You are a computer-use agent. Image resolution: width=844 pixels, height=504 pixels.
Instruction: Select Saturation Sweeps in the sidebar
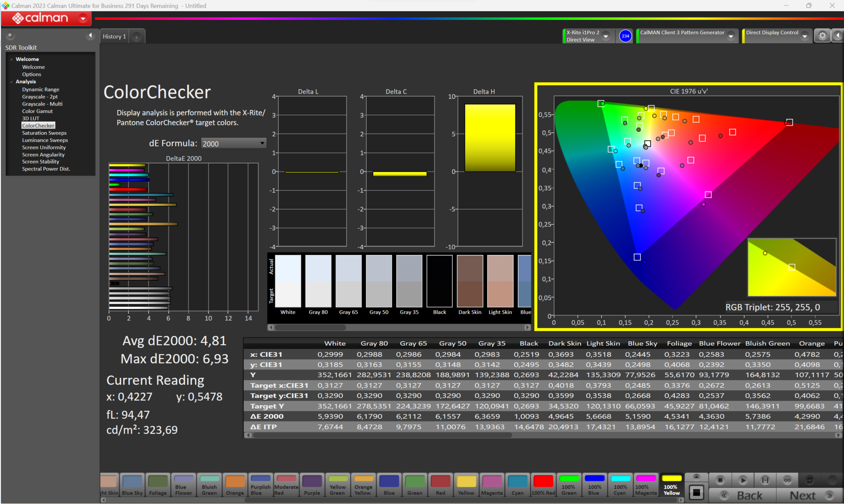[44, 133]
